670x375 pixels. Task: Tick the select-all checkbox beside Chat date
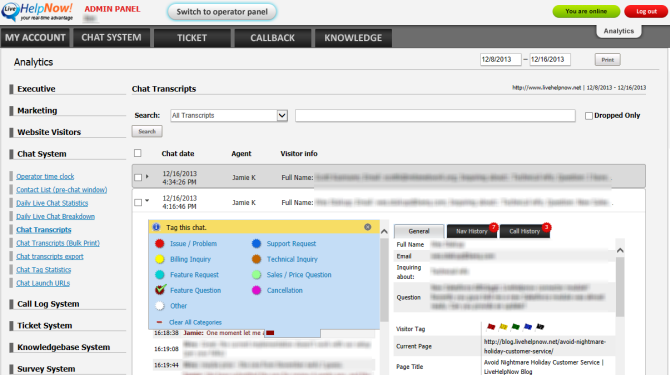point(138,153)
